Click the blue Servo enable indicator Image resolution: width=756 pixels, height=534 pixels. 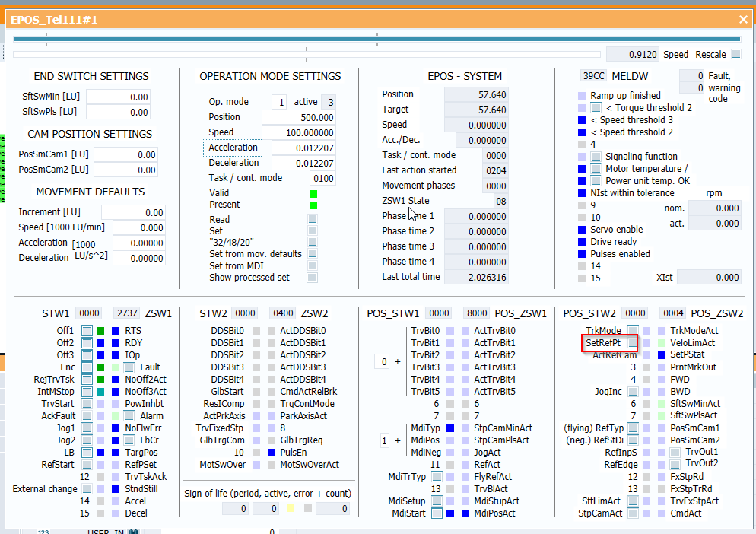(x=582, y=230)
